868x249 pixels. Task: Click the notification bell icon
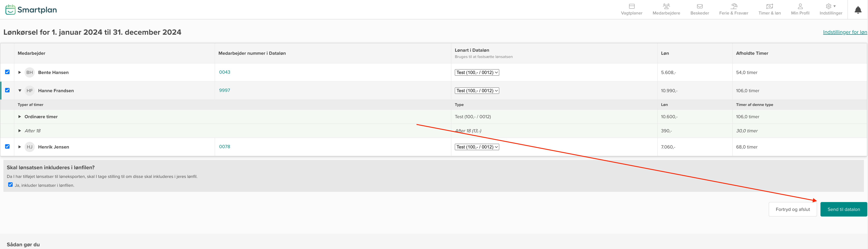click(858, 10)
